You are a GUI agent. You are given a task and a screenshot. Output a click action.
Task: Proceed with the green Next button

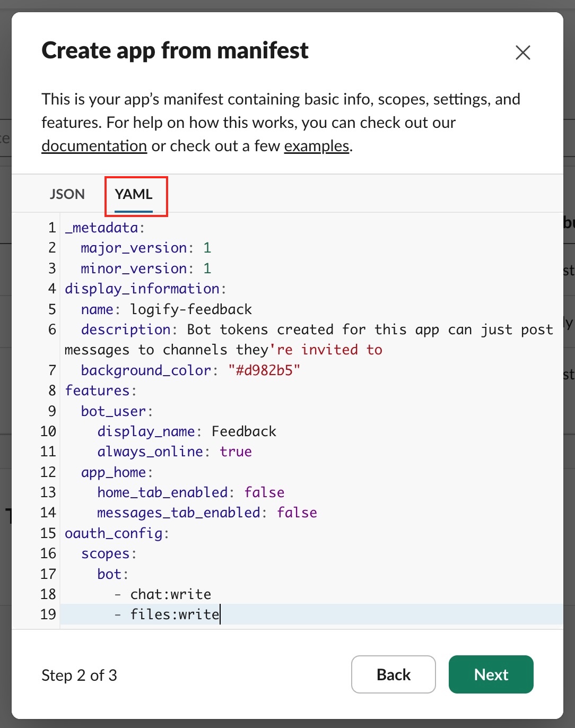[x=491, y=674]
